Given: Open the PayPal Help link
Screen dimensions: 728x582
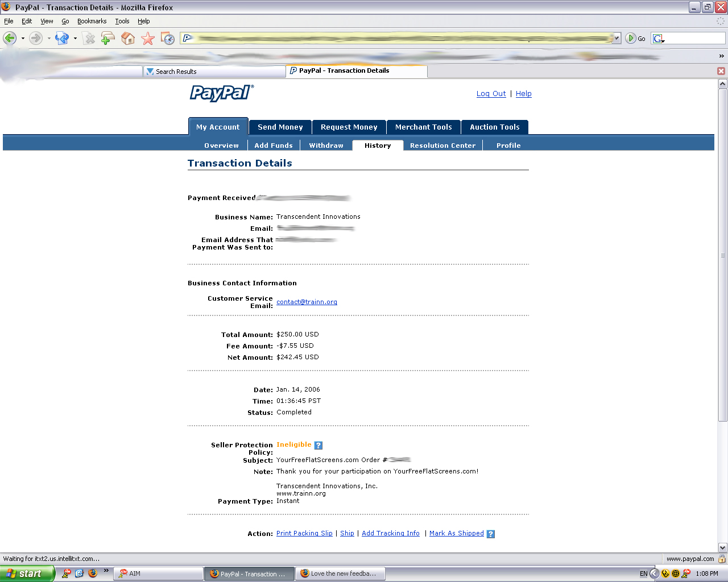Looking at the screenshot, I should [524, 94].
